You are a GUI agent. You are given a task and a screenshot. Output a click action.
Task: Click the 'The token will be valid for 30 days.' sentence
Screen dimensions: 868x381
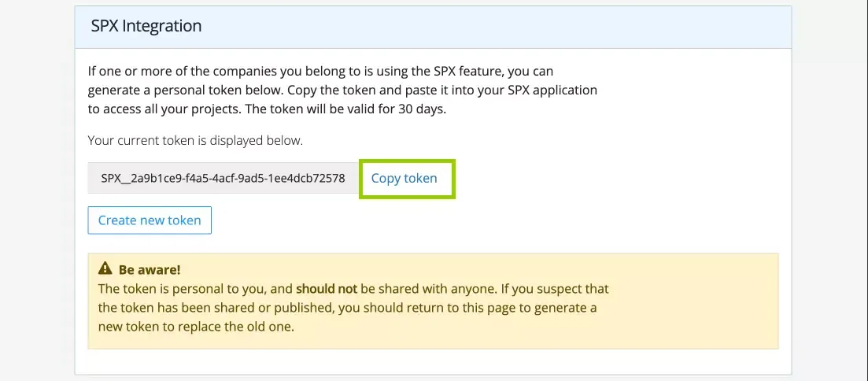(345, 109)
